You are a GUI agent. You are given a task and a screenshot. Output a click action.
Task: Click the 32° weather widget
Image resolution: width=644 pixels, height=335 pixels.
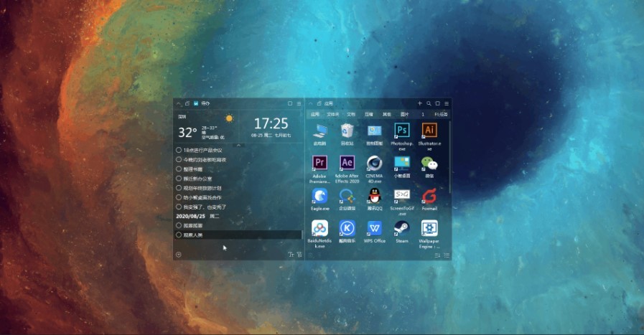click(187, 132)
